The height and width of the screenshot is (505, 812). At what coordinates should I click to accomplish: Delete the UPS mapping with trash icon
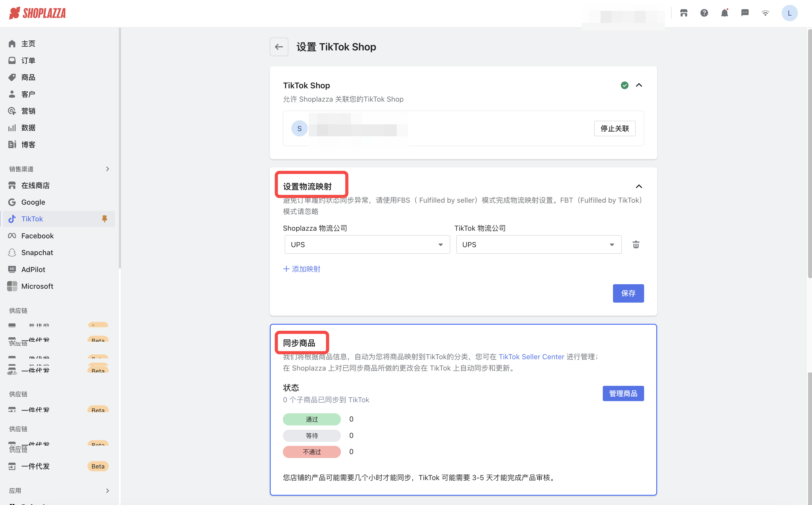(636, 245)
